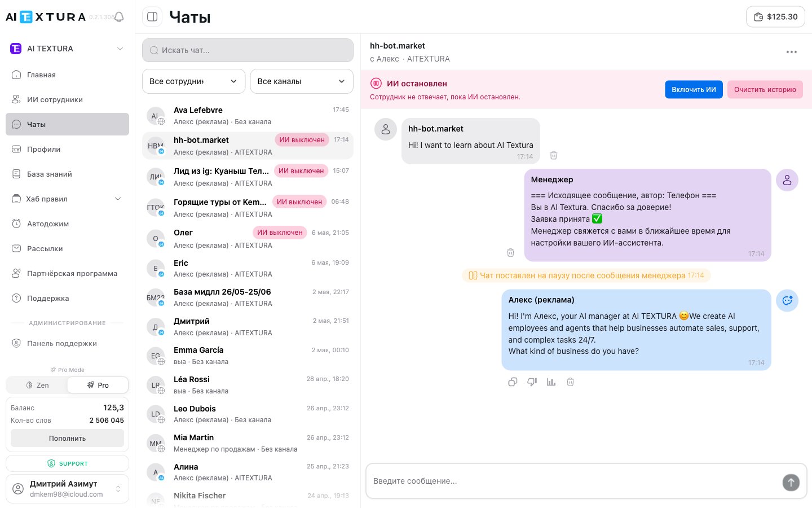812x508 pixels.
Task: Open the Ava Lefebvre chat
Action: (248, 116)
